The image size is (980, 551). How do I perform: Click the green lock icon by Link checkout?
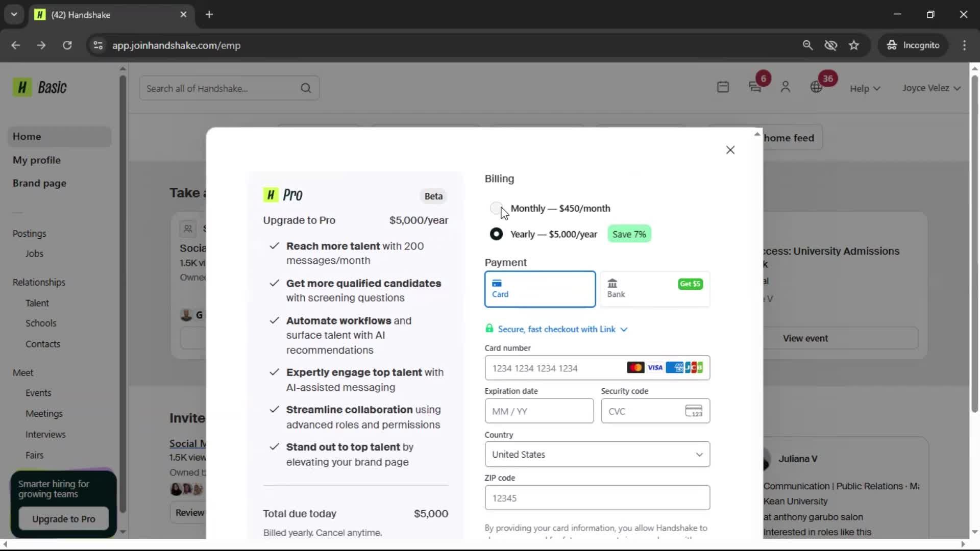[x=489, y=329]
